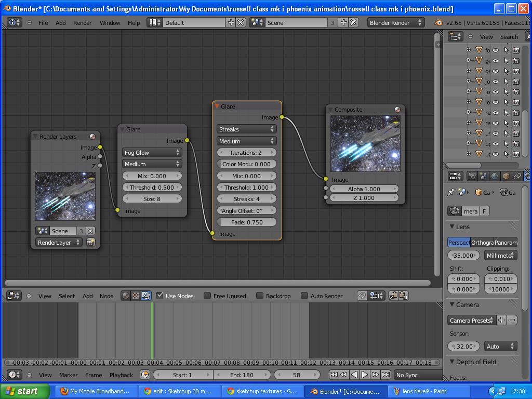
Task: Open the No Sync dropdown
Action: 418,375
